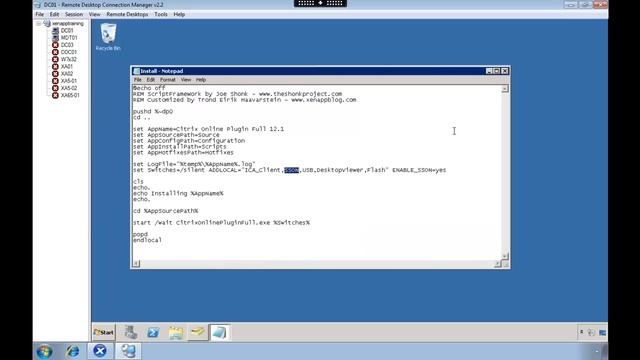640x360 pixels.
Task: Open Notepad Format menu
Action: pos(168,80)
